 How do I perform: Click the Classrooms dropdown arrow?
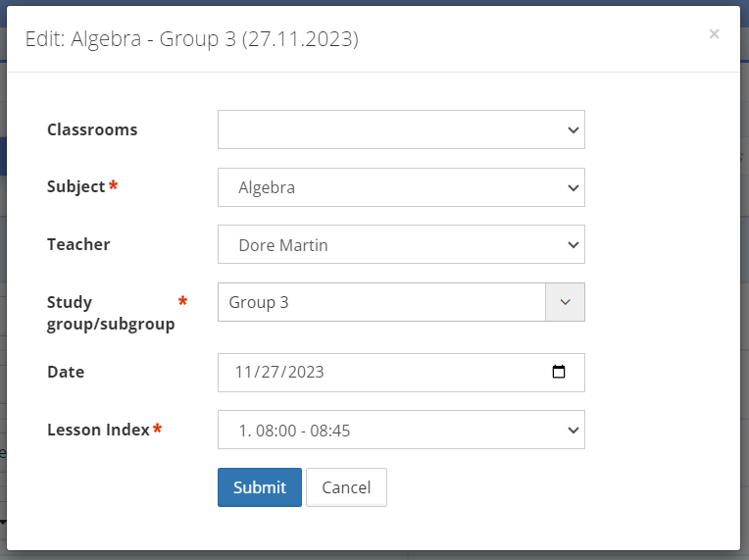[574, 130]
